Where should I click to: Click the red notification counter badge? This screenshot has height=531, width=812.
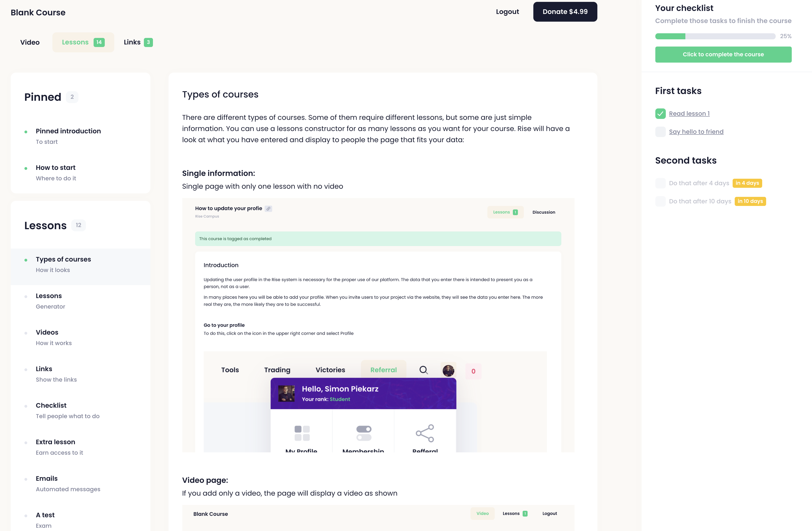coord(473,371)
